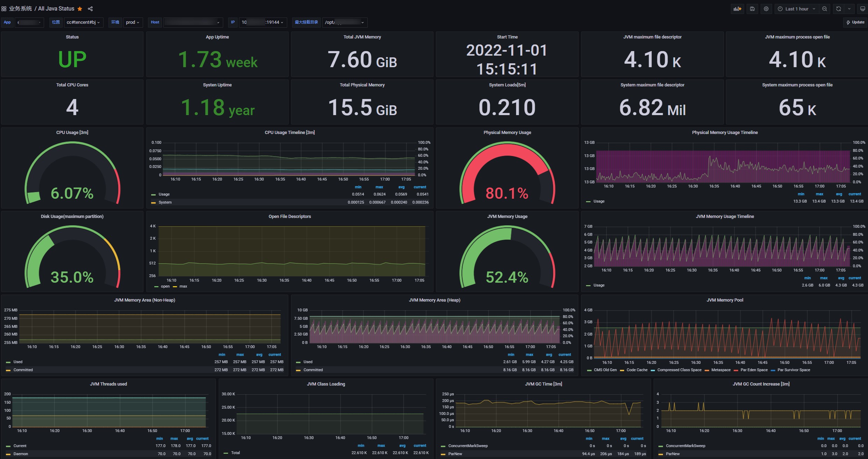Cycle view mode with the monitor icon
Image resolution: width=868 pixels, height=459 pixels.
[863, 9]
